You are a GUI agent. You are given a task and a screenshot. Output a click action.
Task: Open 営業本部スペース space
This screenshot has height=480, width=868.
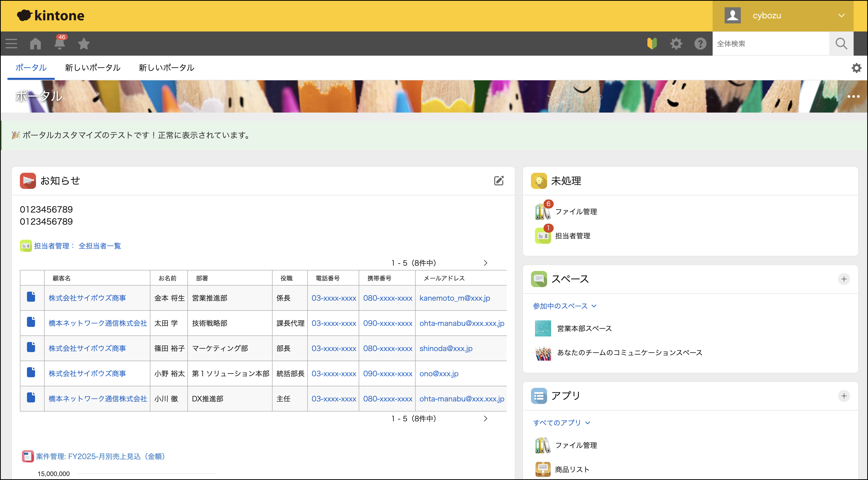(584, 329)
